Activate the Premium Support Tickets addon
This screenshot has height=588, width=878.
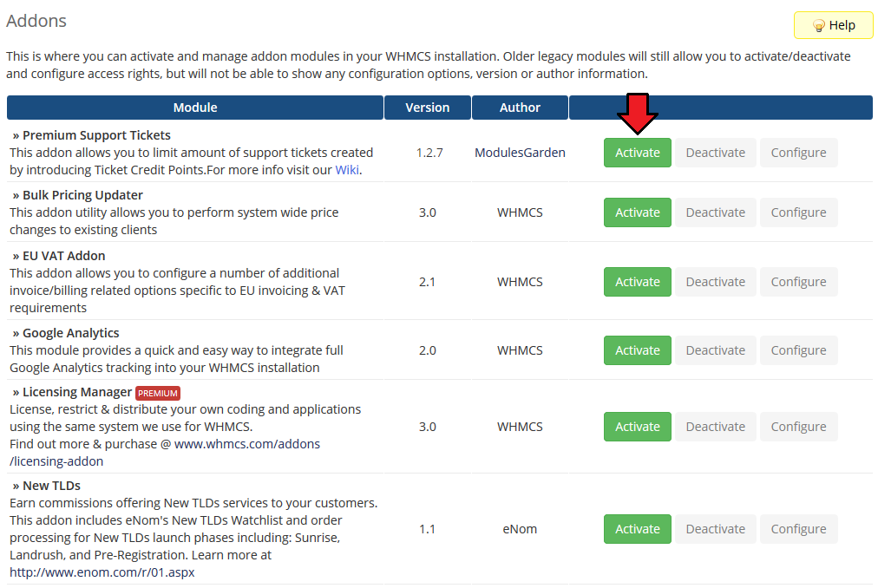click(637, 153)
